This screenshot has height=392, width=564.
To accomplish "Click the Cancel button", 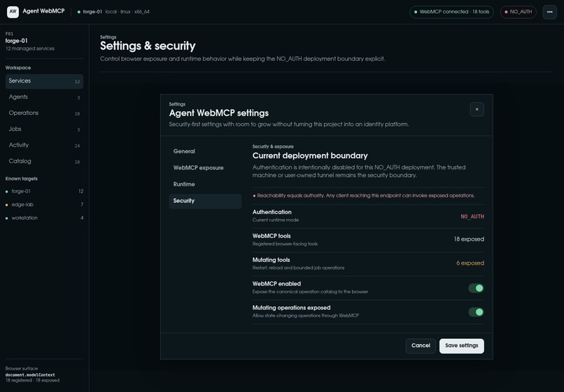I will (421, 346).
